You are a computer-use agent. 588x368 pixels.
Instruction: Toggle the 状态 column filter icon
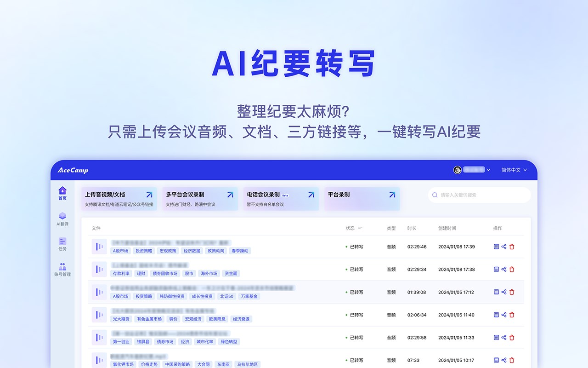[x=360, y=228]
